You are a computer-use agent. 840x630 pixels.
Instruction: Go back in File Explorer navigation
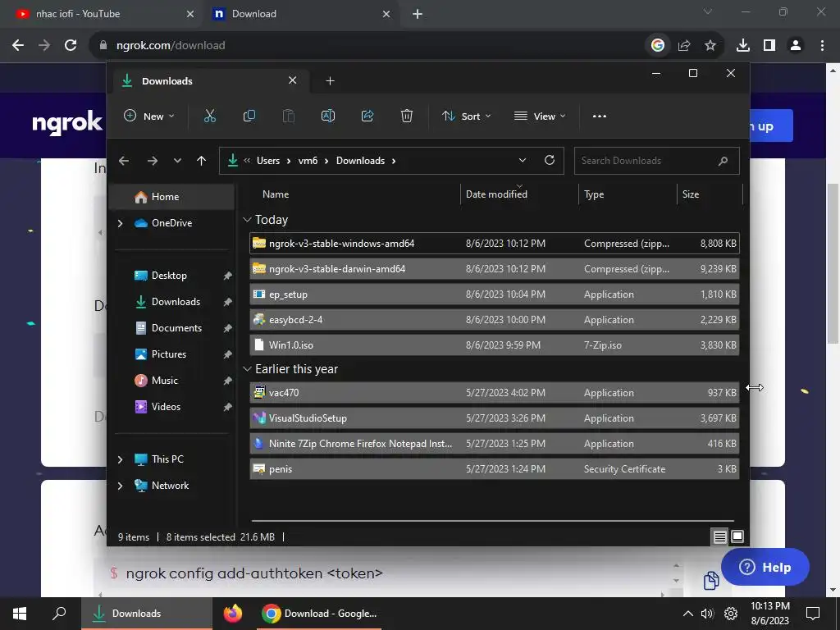pyautogui.click(x=124, y=161)
